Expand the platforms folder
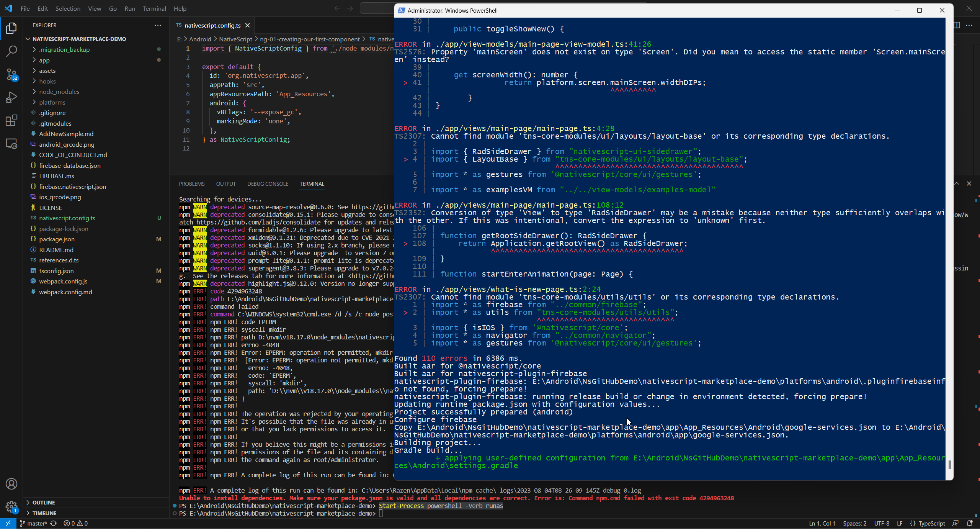 (x=52, y=102)
